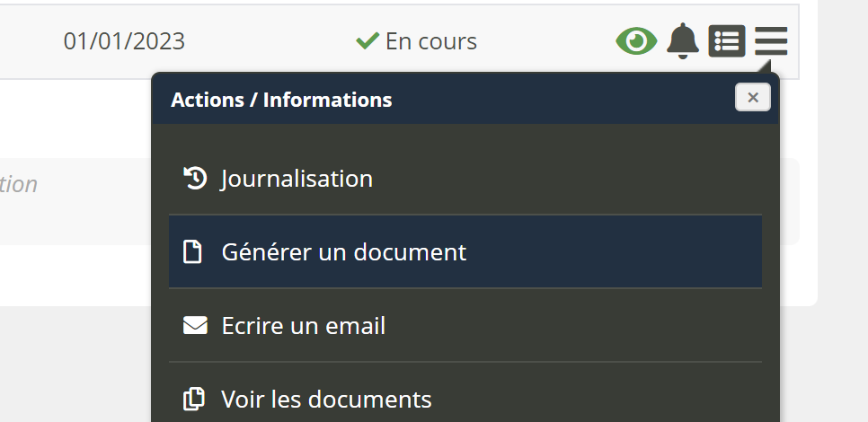Click the envelope icon for email
This screenshot has height=422, width=868.
(x=195, y=326)
